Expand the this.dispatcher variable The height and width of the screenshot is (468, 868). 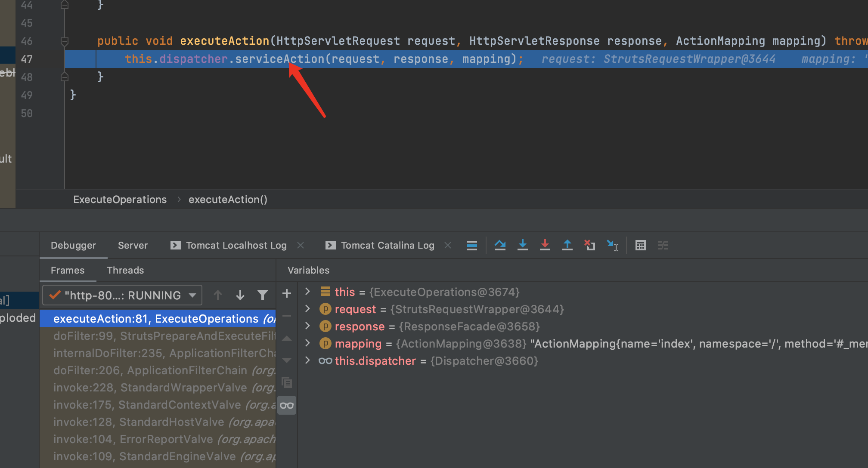(x=309, y=361)
